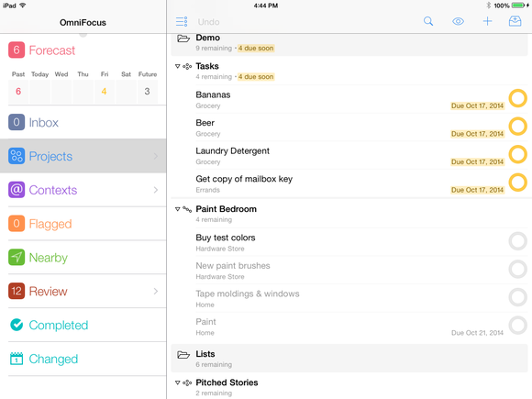The height and width of the screenshot is (399, 532).
Task: Add new item with plus icon
Action: (x=487, y=21)
